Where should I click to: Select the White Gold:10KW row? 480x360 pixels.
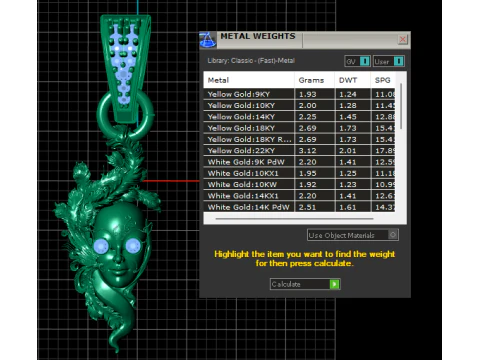(x=299, y=185)
